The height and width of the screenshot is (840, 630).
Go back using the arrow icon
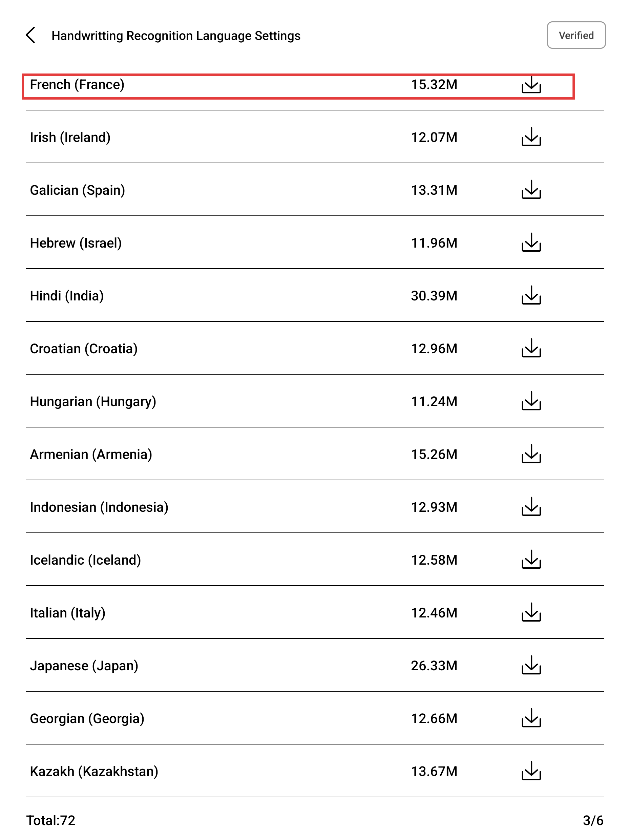tap(31, 35)
